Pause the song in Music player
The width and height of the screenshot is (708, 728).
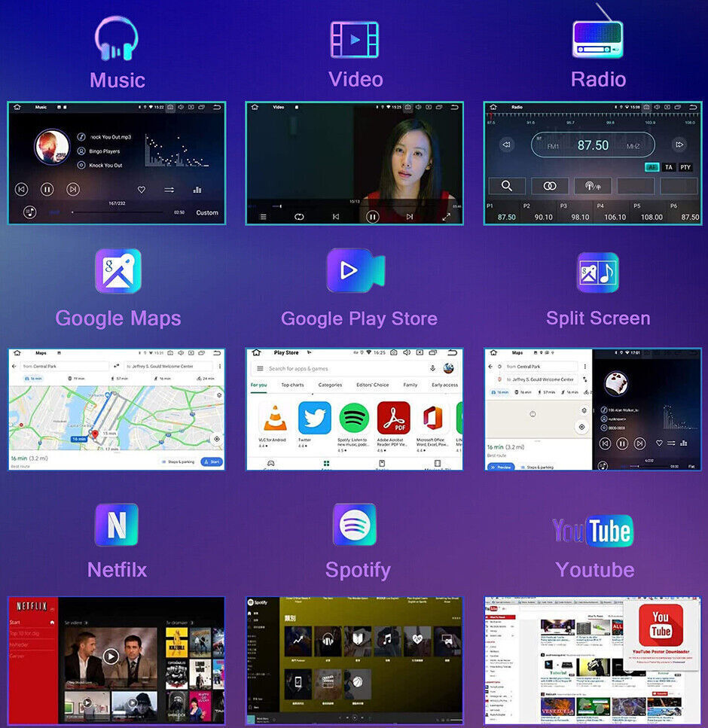pos(47,190)
